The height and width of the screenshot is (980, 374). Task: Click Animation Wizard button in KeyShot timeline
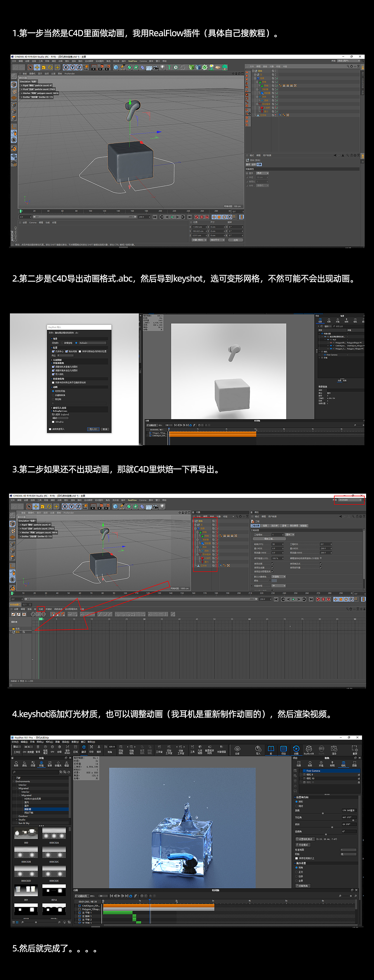point(82,896)
